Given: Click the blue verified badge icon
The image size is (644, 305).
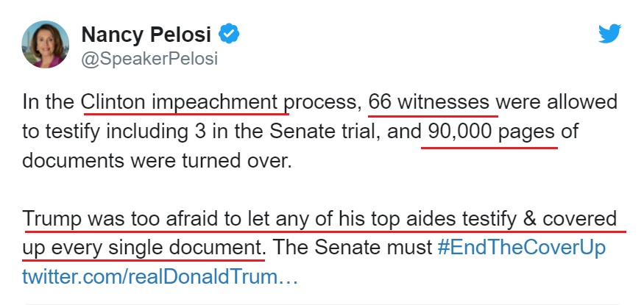Looking at the screenshot, I should tap(230, 34).
